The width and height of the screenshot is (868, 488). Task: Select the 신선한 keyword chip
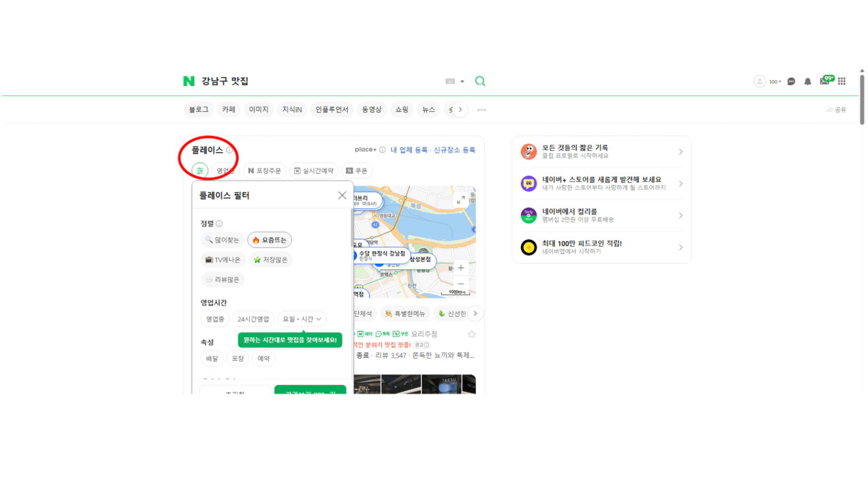451,313
